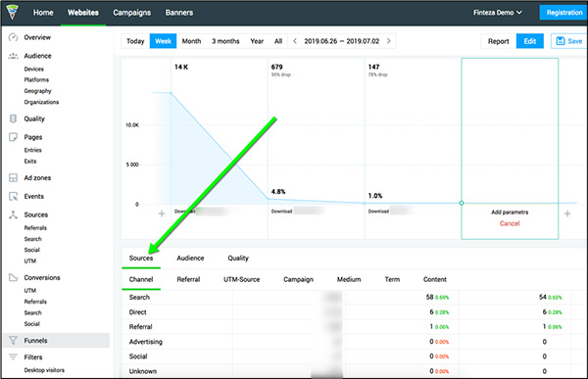The image size is (588, 379).
Task: Select the Campaign sub-tab
Action: click(x=298, y=279)
